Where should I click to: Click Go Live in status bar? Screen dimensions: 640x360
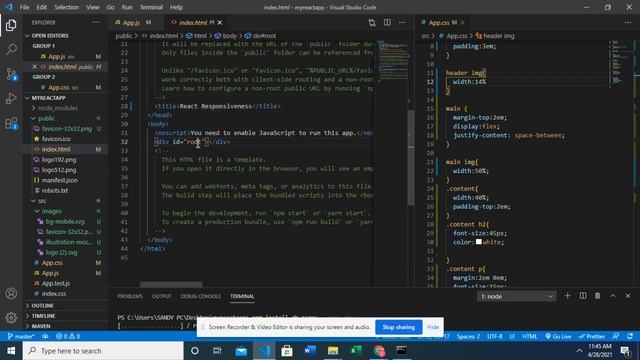(558, 336)
